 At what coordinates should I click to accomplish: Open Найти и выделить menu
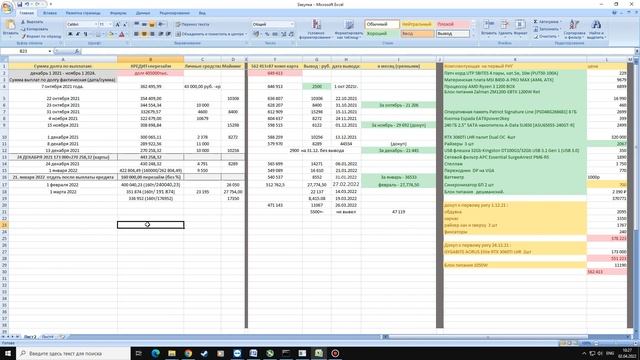[596, 29]
